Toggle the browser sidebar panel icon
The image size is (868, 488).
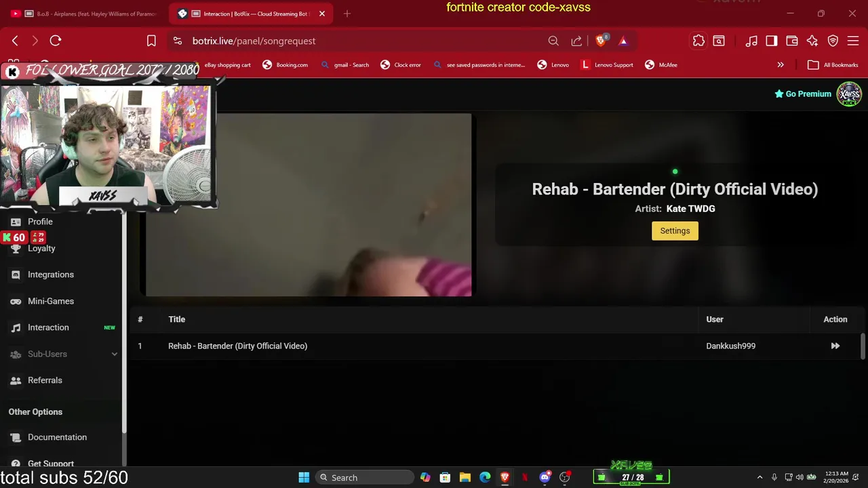772,41
